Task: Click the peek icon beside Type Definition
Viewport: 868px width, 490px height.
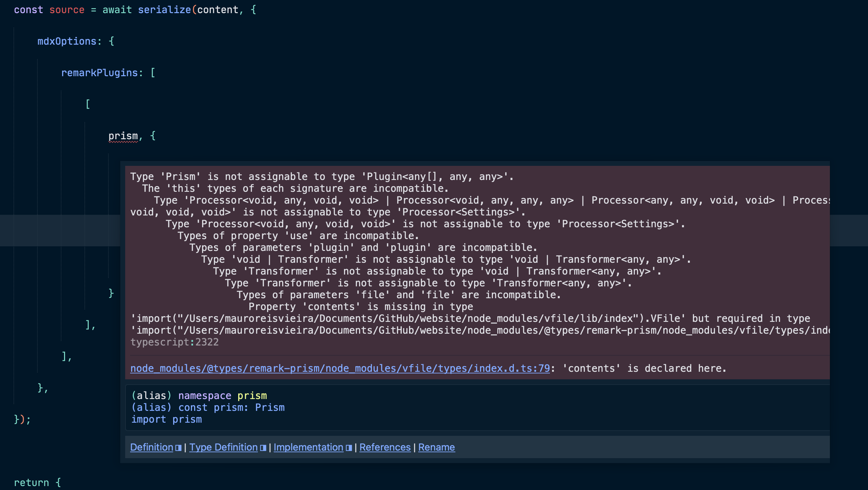Action: click(263, 448)
